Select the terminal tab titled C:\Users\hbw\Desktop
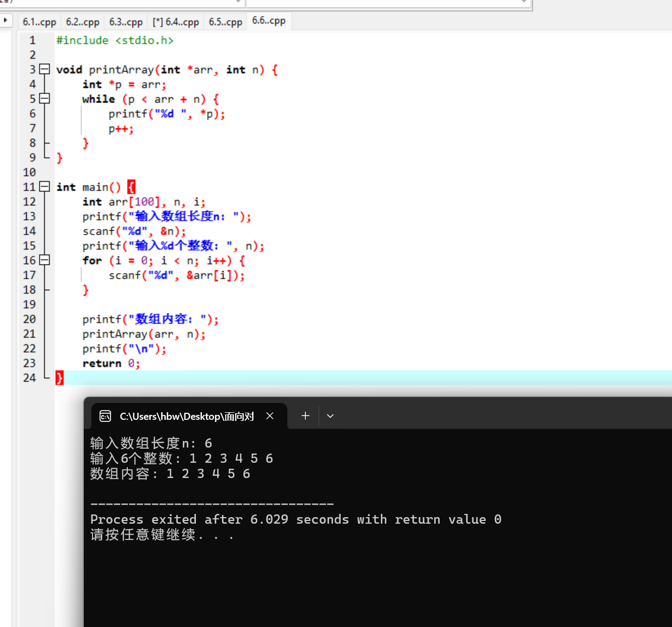Screen dimensions: 672x627 coord(189,416)
